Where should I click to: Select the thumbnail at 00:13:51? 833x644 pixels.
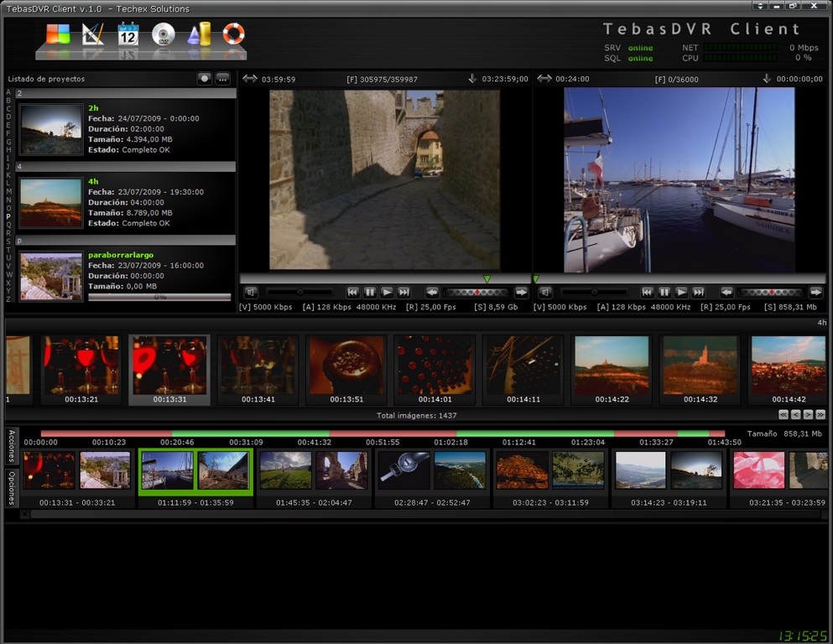[346, 370]
